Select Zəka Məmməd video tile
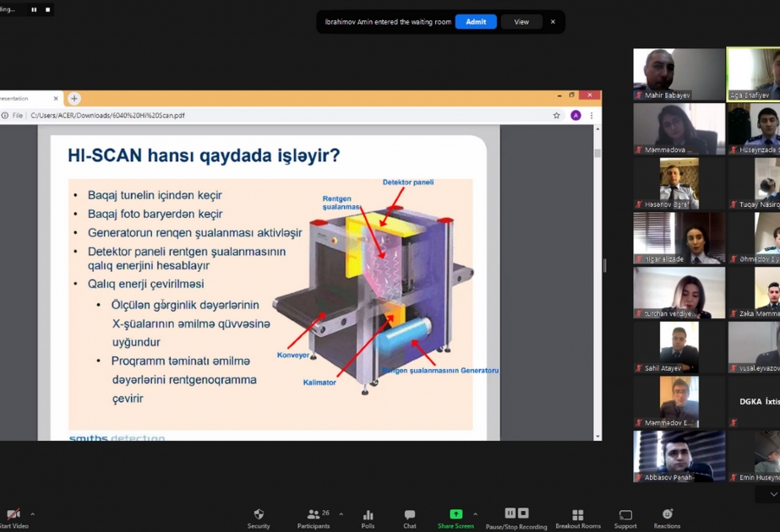The image size is (780, 532). (x=754, y=293)
